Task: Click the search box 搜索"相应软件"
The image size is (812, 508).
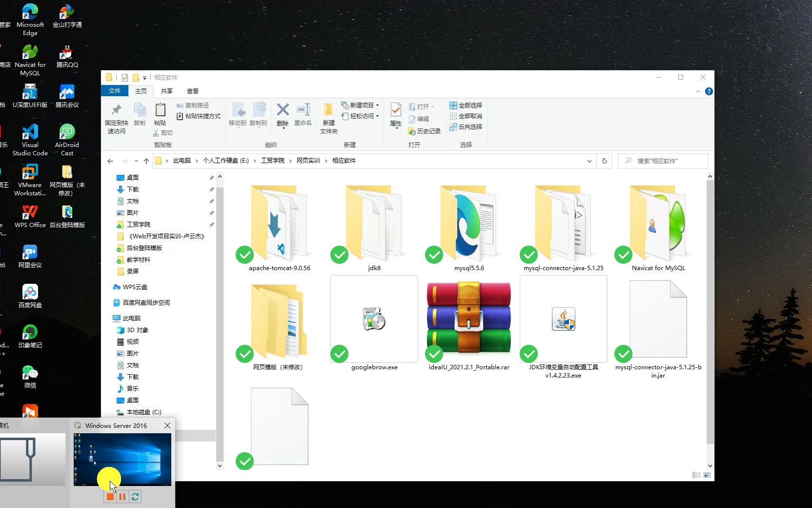Action: coord(663,161)
